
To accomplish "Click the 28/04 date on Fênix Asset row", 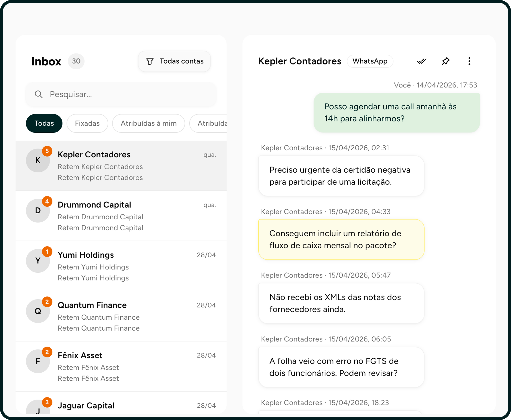I will point(206,355).
